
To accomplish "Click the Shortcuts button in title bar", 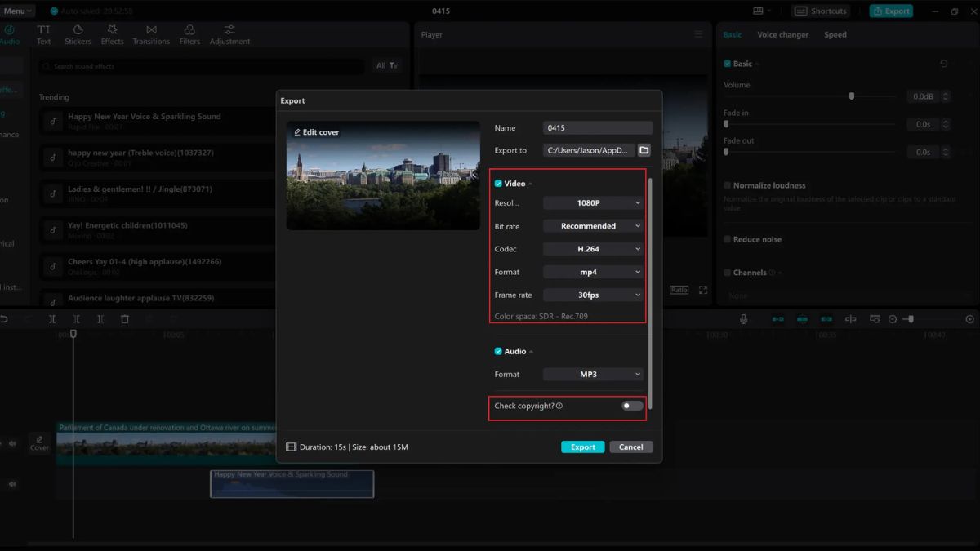I will tap(822, 11).
